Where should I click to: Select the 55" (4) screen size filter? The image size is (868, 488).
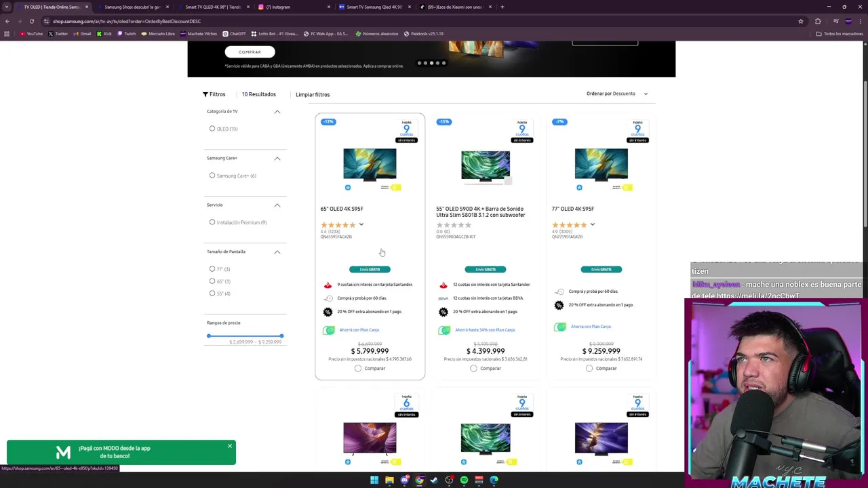pyautogui.click(x=212, y=293)
